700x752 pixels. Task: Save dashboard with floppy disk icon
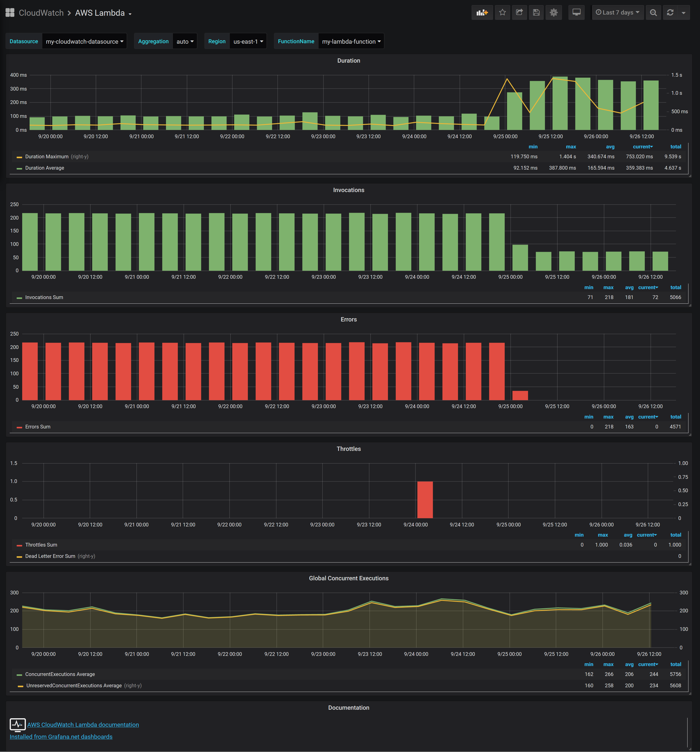[x=536, y=12]
